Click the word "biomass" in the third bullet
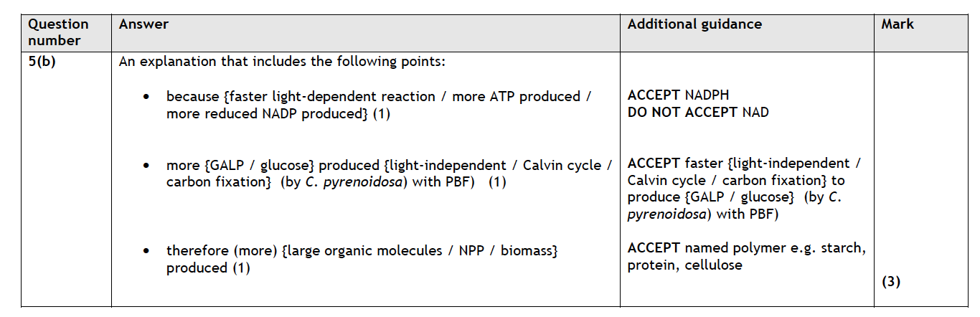980x317 pixels. (x=527, y=251)
